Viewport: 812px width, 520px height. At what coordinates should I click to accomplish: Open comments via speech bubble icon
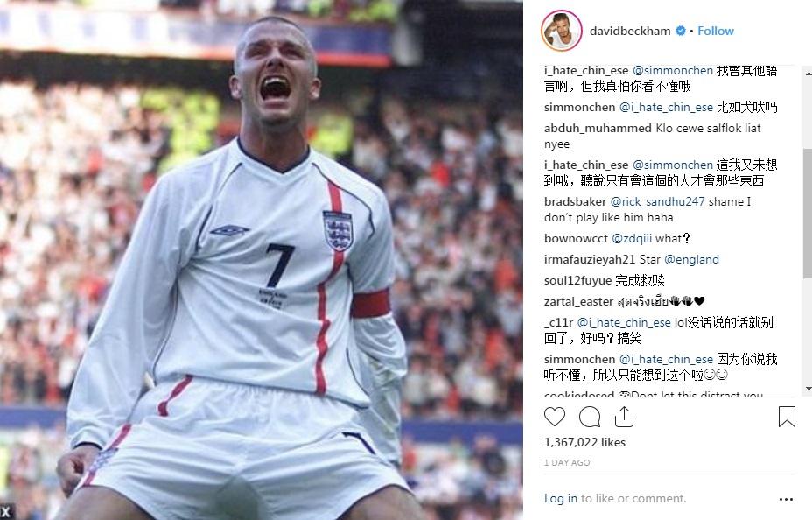pos(590,417)
